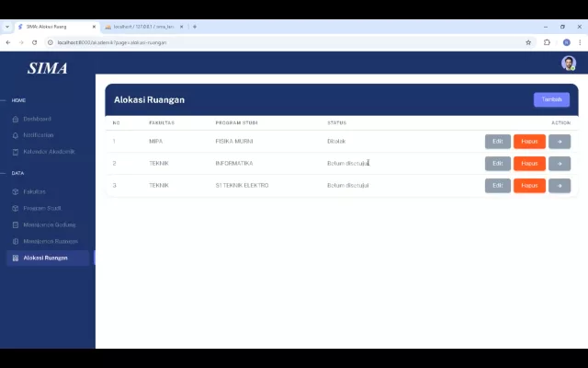Select Alokasi Ruangan sidebar item
The height and width of the screenshot is (368, 588).
pyautogui.click(x=48, y=258)
